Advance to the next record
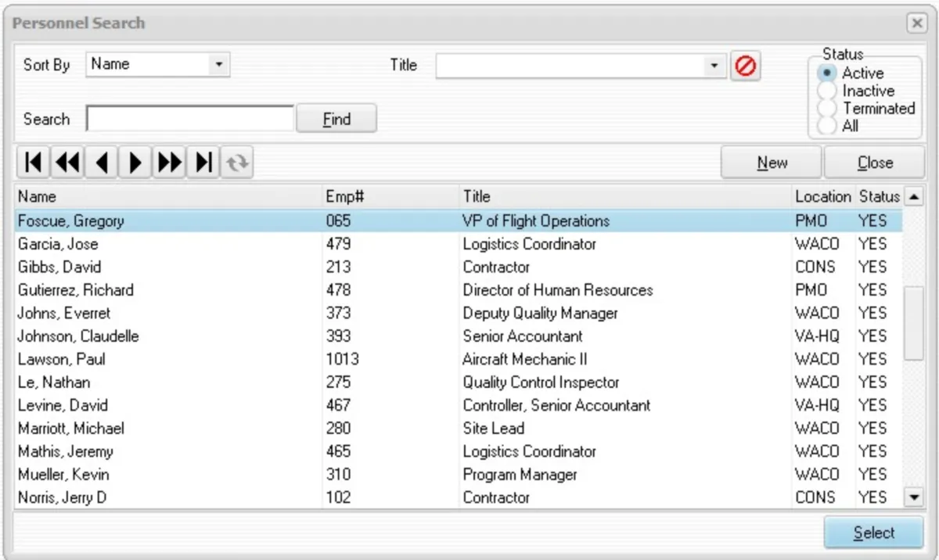This screenshot has width=939, height=560. pyautogui.click(x=134, y=162)
